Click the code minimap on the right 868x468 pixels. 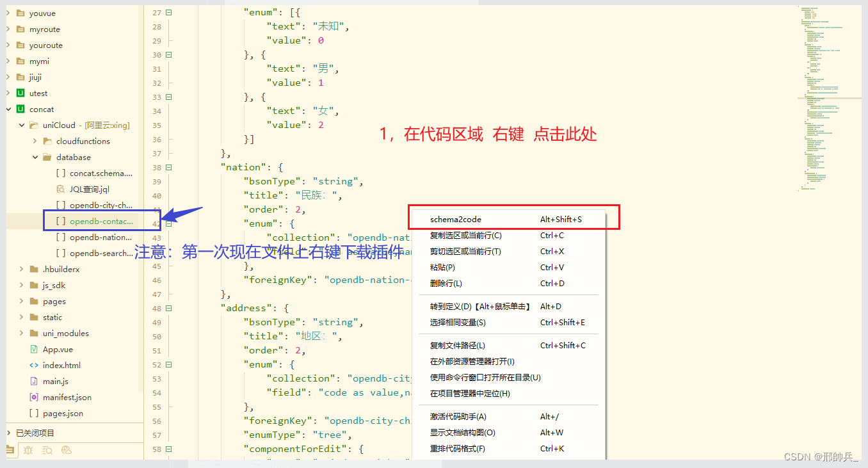point(830,98)
